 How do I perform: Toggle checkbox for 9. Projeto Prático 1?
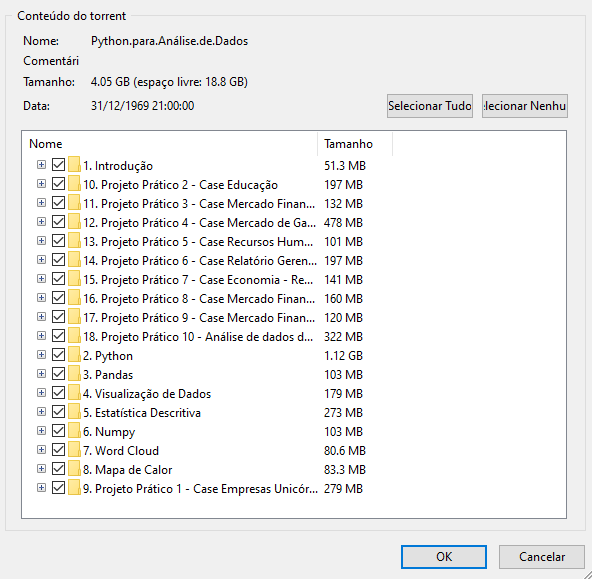coord(59,488)
